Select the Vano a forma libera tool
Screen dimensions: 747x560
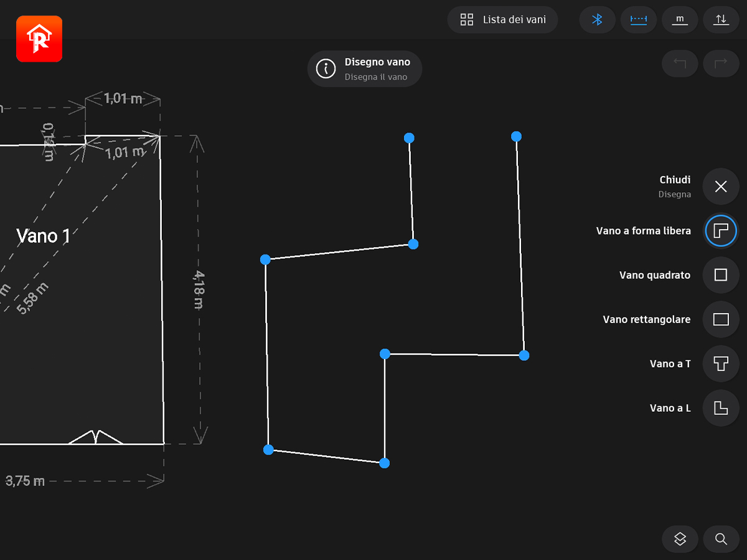721,231
